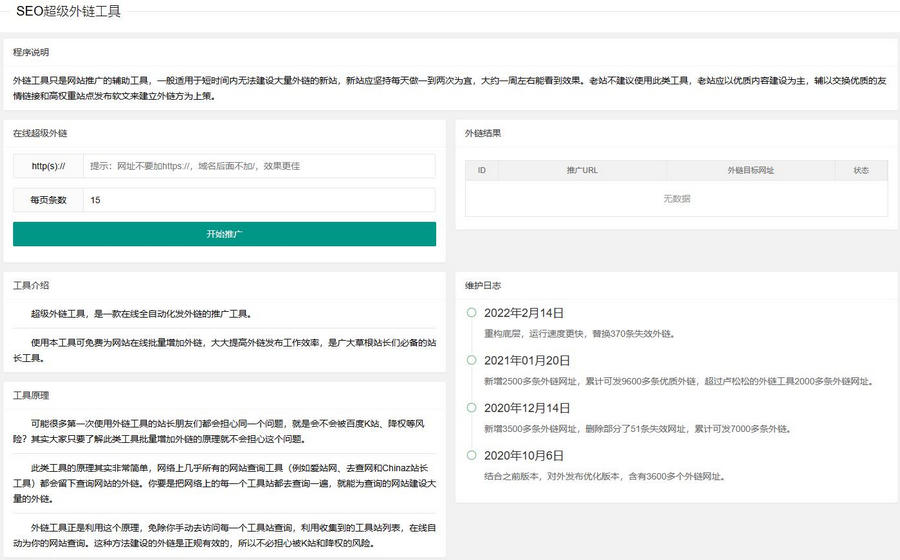
Task: Click the timeline circle for 2020年10月6日
Action: (x=471, y=455)
